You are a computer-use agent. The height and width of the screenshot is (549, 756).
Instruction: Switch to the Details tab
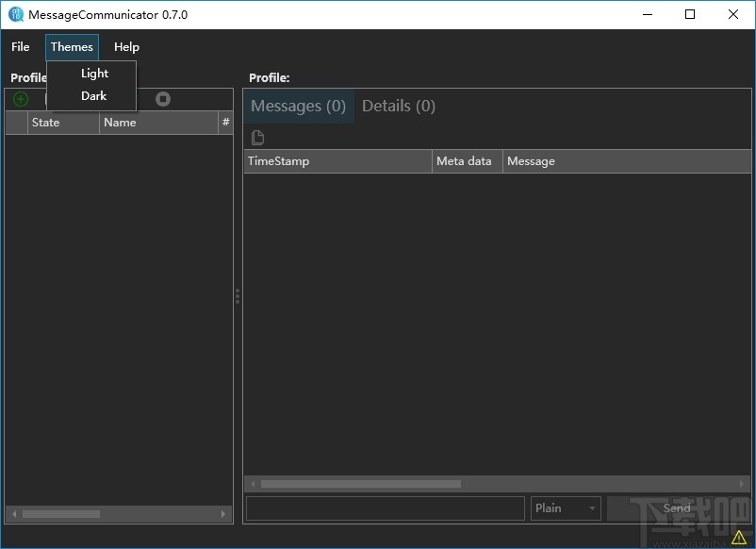(398, 106)
